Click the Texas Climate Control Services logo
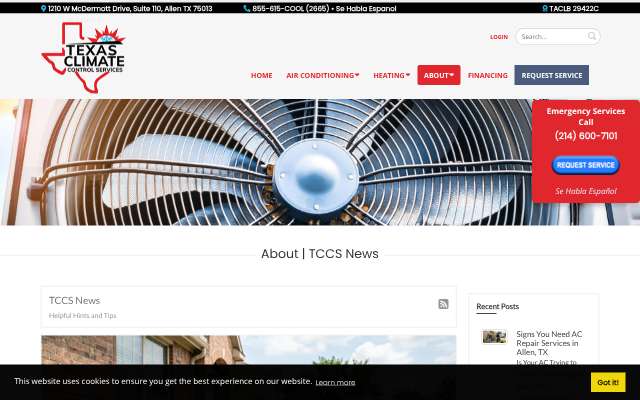The image size is (640, 400). pos(83,57)
